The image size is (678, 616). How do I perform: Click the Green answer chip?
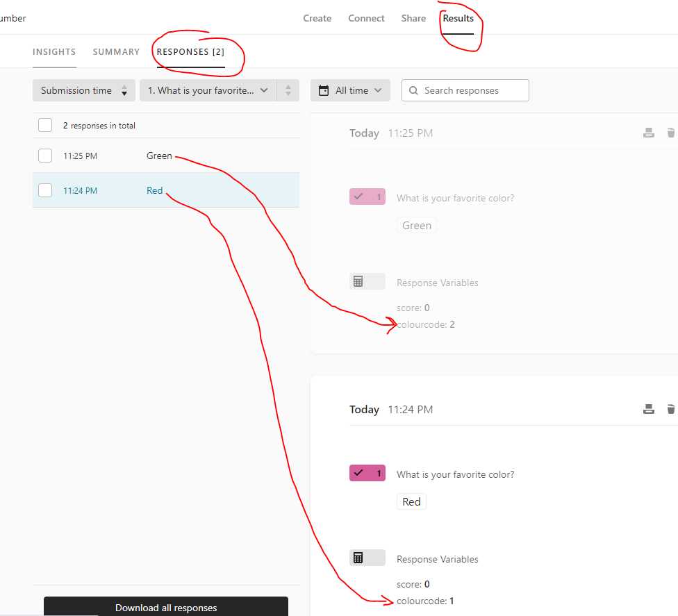coord(416,225)
